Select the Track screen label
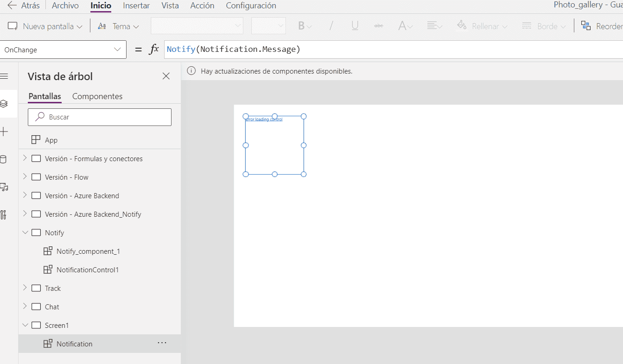This screenshot has width=623, height=364. coord(53,288)
